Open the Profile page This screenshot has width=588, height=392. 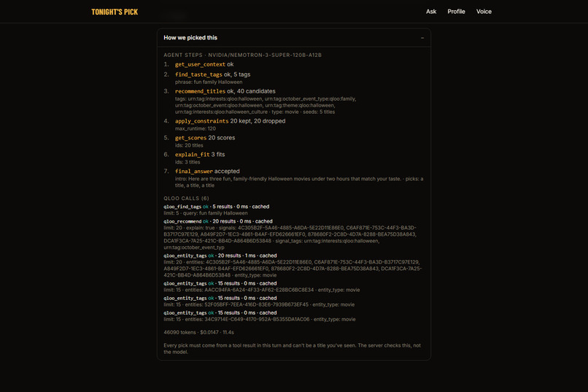pyautogui.click(x=456, y=12)
